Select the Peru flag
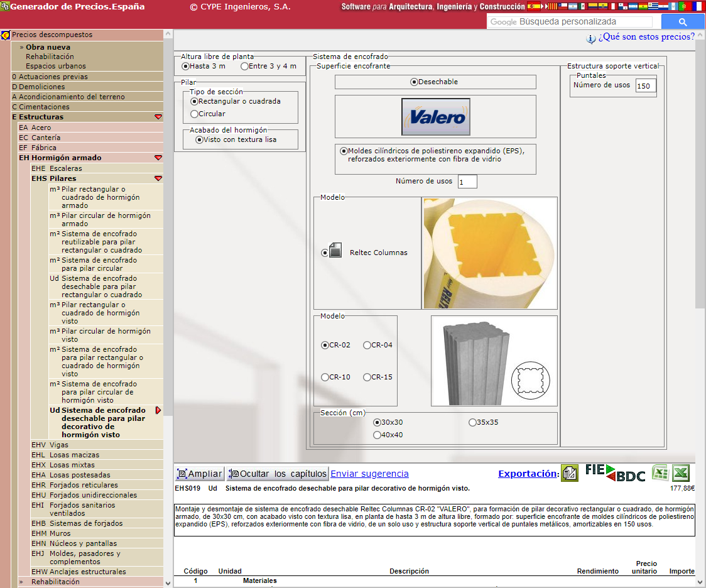Image resolution: width=706 pixels, height=588 pixels. pos(613,6)
